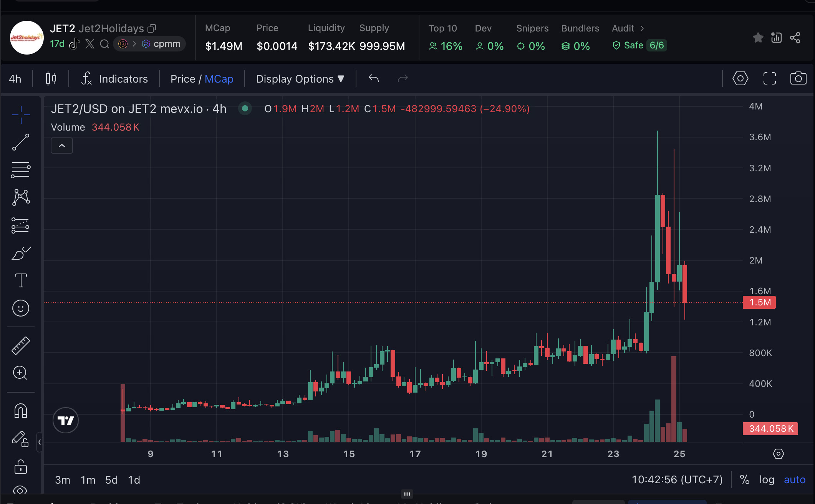Click the Top 10 holders 16% value
The image size is (815, 504).
pyautogui.click(x=446, y=46)
